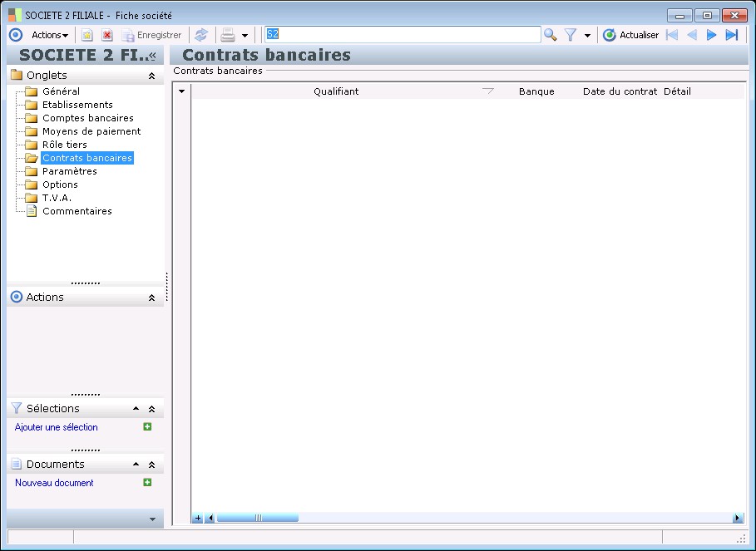Viewport: 756px width, 551px height.
Task: Click the green plus next to Nouveau document
Action: click(147, 482)
